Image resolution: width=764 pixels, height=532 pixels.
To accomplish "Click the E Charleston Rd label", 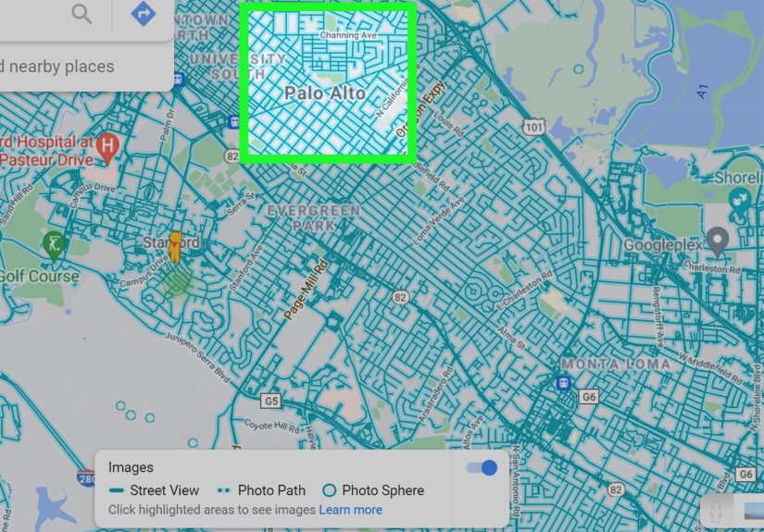I will coord(524,291).
